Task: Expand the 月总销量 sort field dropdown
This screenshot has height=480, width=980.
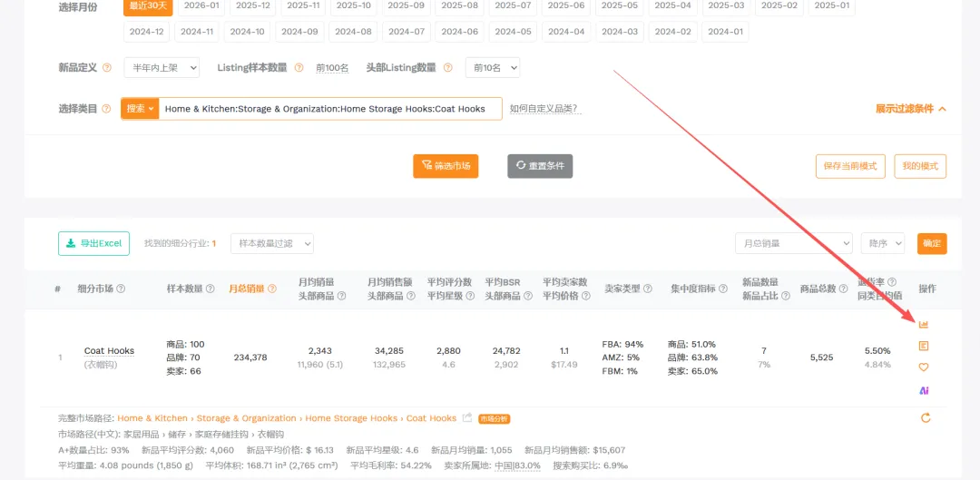Action: tap(793, 243)
